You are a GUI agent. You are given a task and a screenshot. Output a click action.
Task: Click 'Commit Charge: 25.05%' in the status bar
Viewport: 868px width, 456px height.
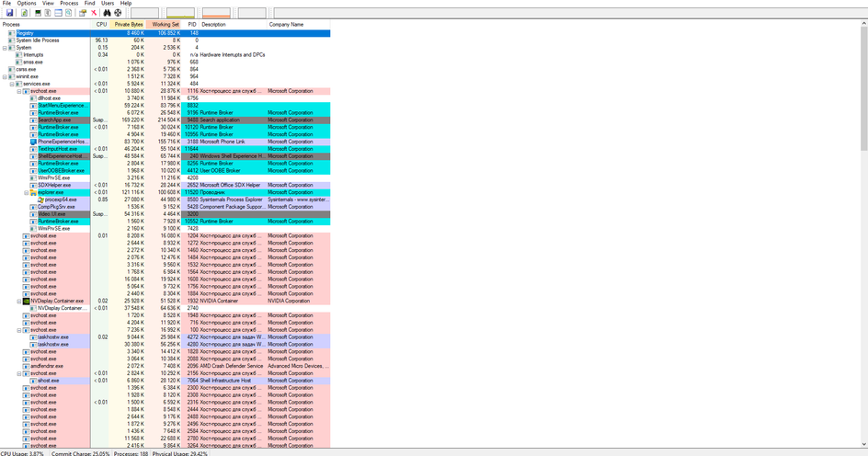pos(80,453)
